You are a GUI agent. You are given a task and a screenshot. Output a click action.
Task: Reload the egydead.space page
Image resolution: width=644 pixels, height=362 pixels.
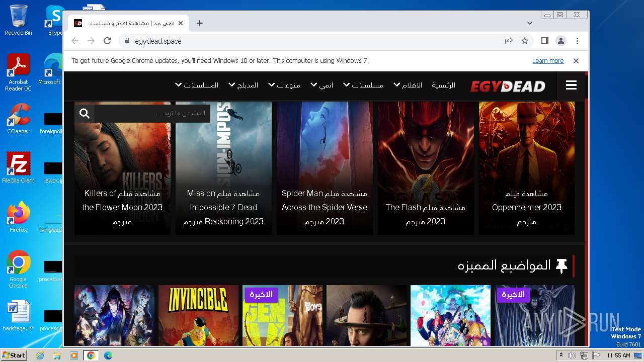(107, 41)
